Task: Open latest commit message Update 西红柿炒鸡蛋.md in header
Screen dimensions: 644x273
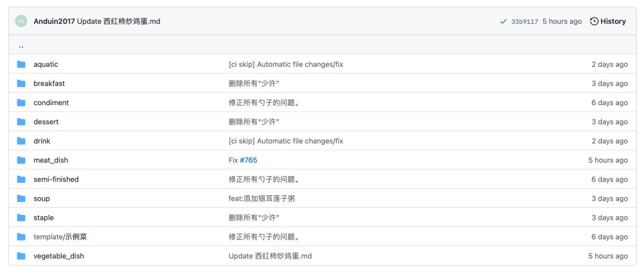Action: [119, 22]
